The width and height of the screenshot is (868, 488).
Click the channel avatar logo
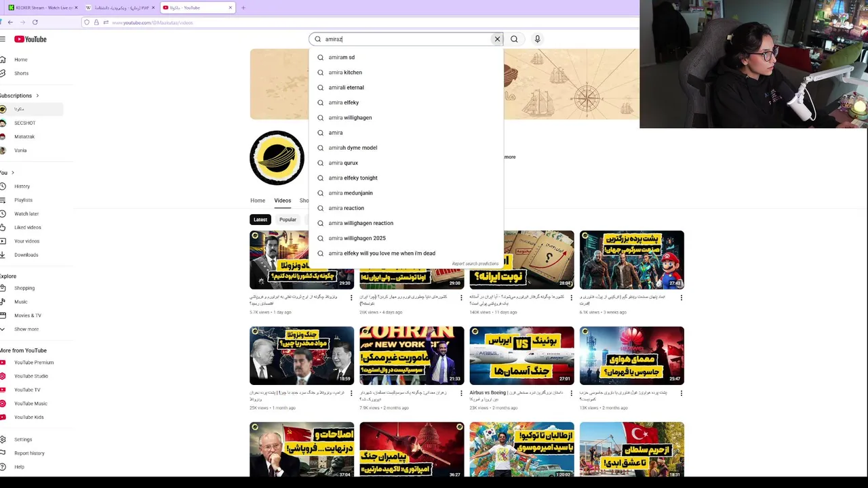click(x=277, y=157)
